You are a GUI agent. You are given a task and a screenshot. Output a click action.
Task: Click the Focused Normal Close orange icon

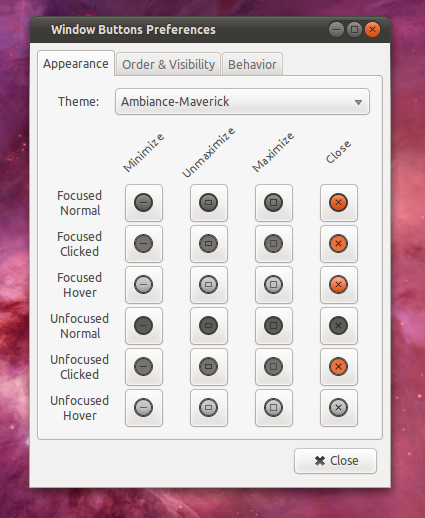click(339, 203)
